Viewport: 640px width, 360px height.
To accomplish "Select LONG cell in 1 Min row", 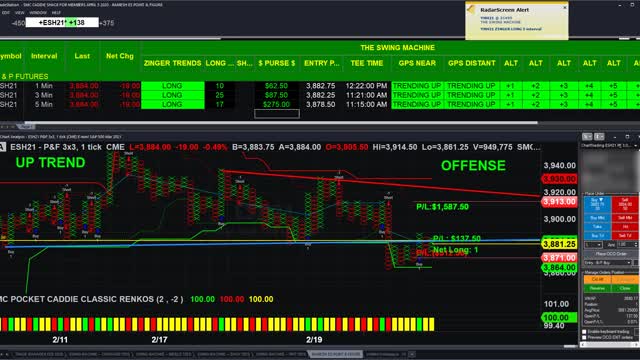I will (172, 86).
